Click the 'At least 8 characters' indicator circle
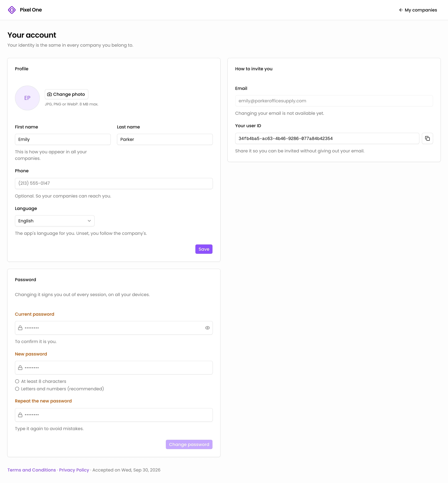448x483 pixels. coord(17,381)
